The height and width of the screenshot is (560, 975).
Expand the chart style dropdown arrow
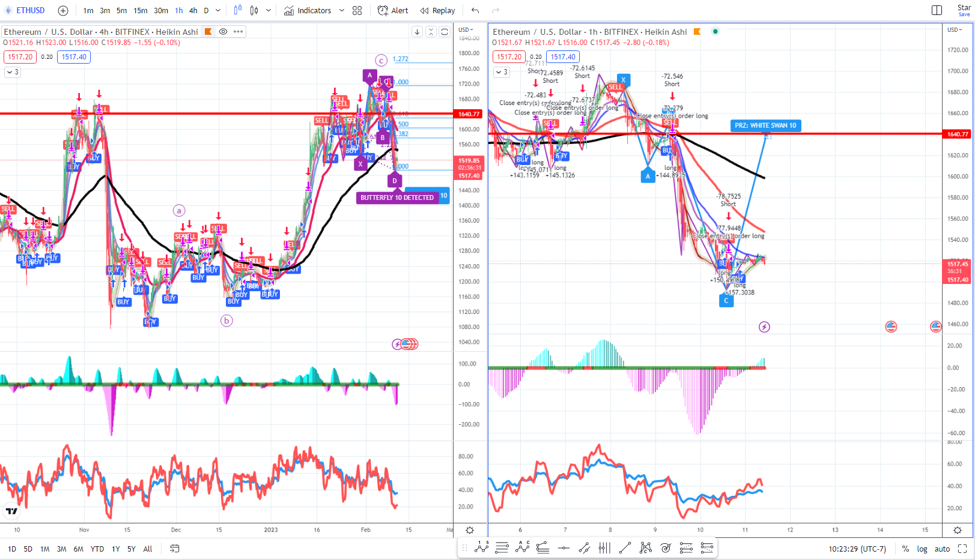[269, 10]
